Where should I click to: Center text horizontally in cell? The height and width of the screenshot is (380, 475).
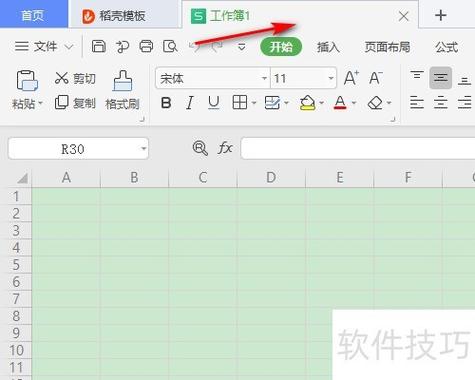[x=440, y=103]
